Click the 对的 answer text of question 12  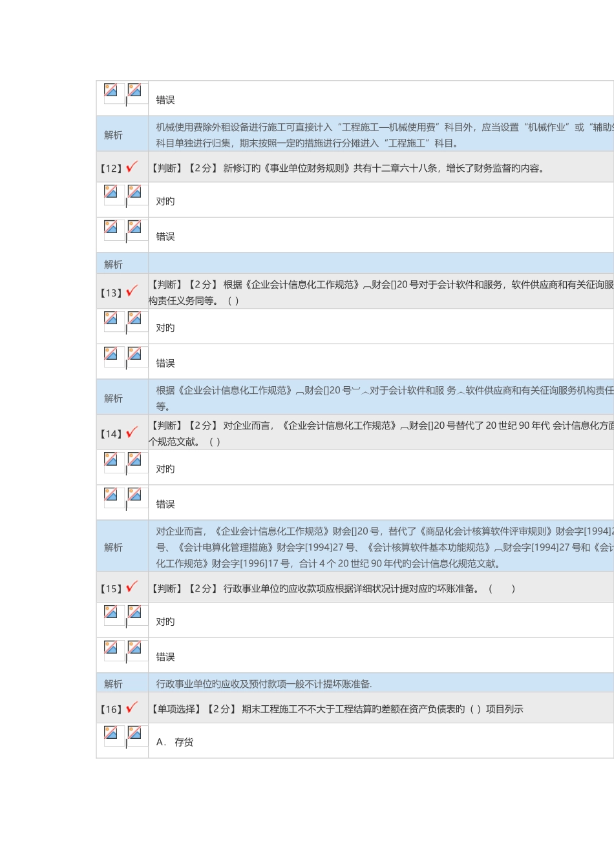(165, 201)
